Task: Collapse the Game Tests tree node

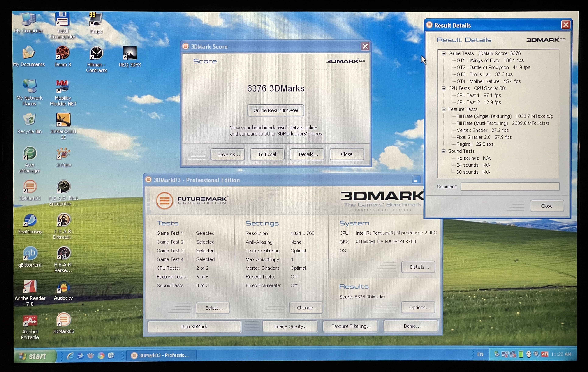Action: tap(444, 53)
